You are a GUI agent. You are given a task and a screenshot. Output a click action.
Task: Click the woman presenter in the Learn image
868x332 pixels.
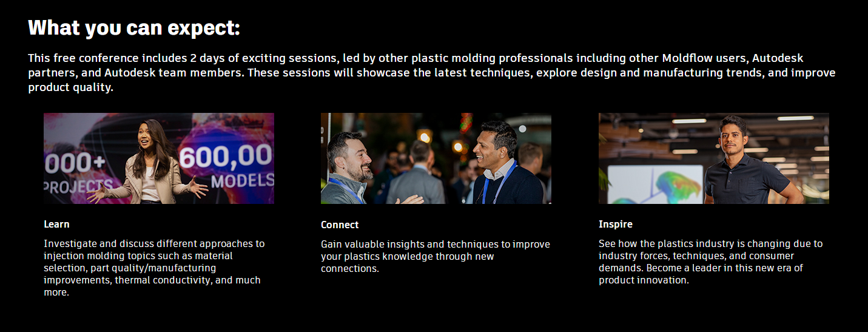click(149, 161)
